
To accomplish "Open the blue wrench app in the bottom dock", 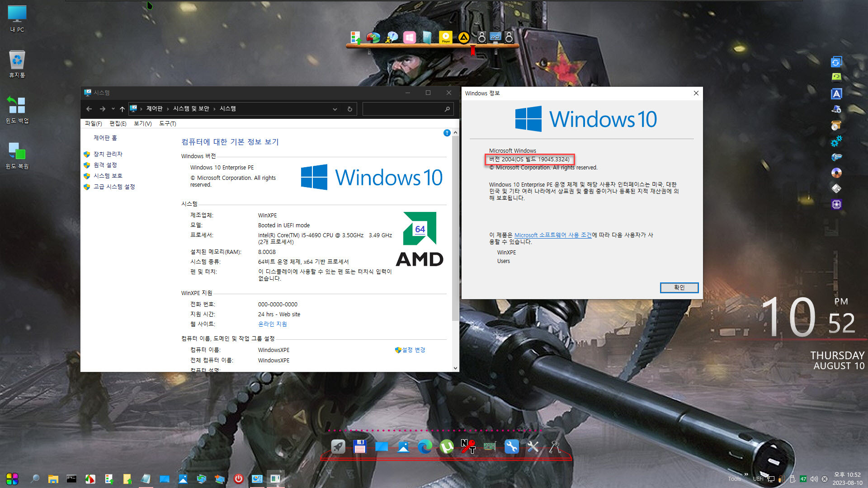I will pyautogui.click(x=511, y=447).
